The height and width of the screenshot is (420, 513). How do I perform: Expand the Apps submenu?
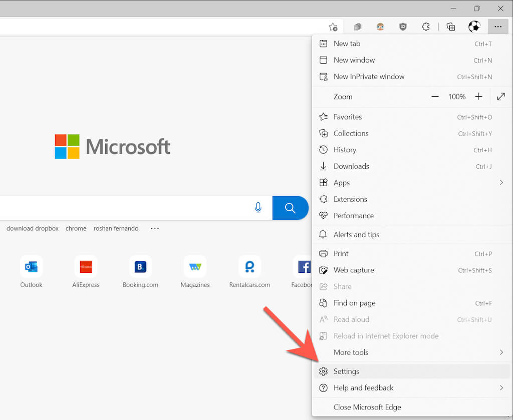pos(501,183)
